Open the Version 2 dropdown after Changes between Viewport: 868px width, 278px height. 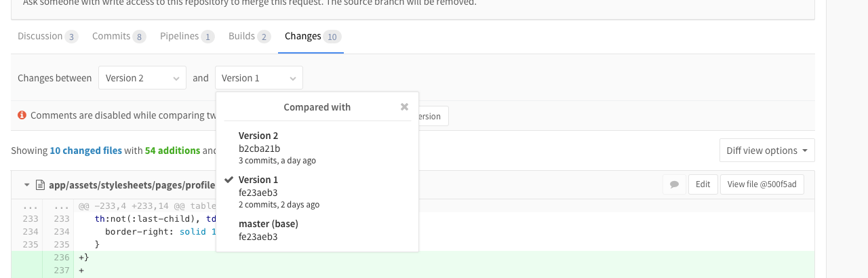point(142,78)
